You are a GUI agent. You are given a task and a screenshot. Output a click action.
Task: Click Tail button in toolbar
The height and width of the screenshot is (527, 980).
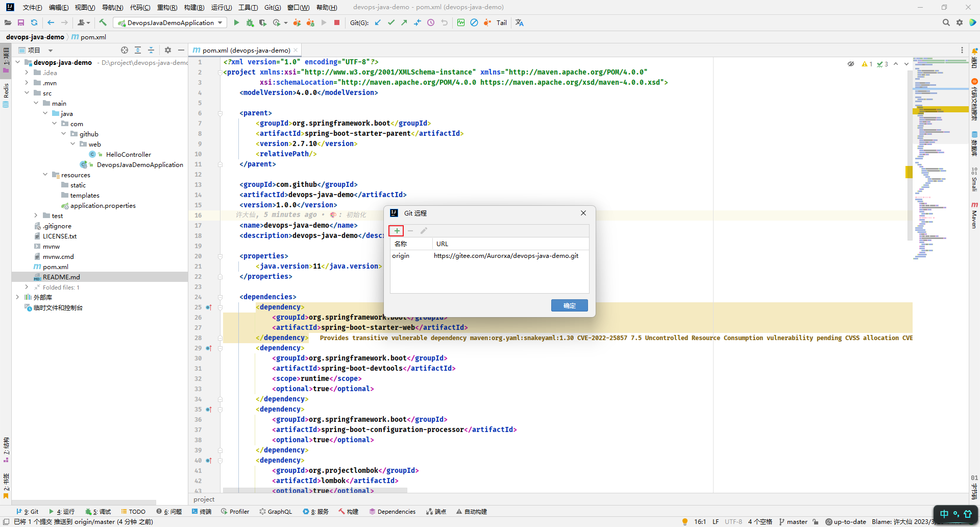[x=502, y=22]
